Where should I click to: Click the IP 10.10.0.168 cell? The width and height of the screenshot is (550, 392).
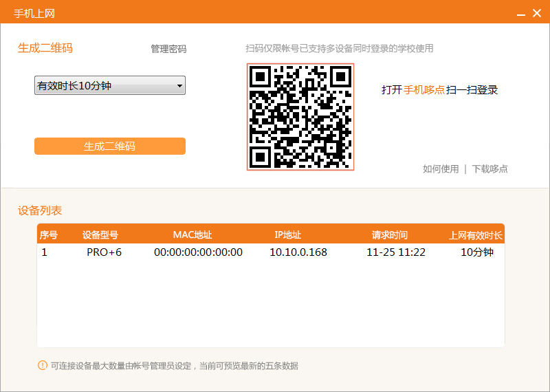pos(298,252)
